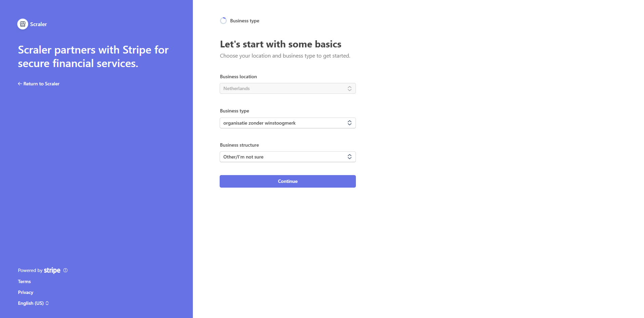
Task: Click the chevron icon on Business structure selector
Action: [x=349, y=156]
